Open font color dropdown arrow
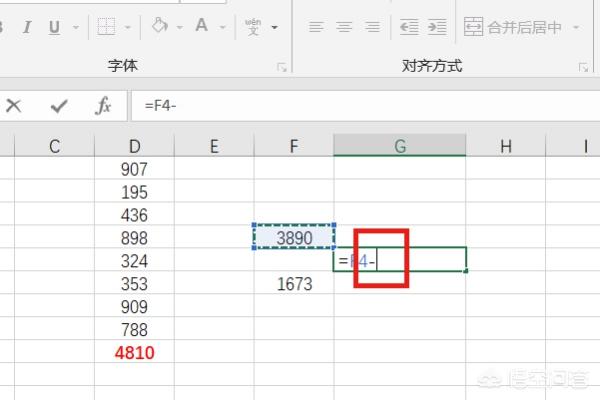Image resolution: width=600 pixels, height=400 pixels. [222, 27]
